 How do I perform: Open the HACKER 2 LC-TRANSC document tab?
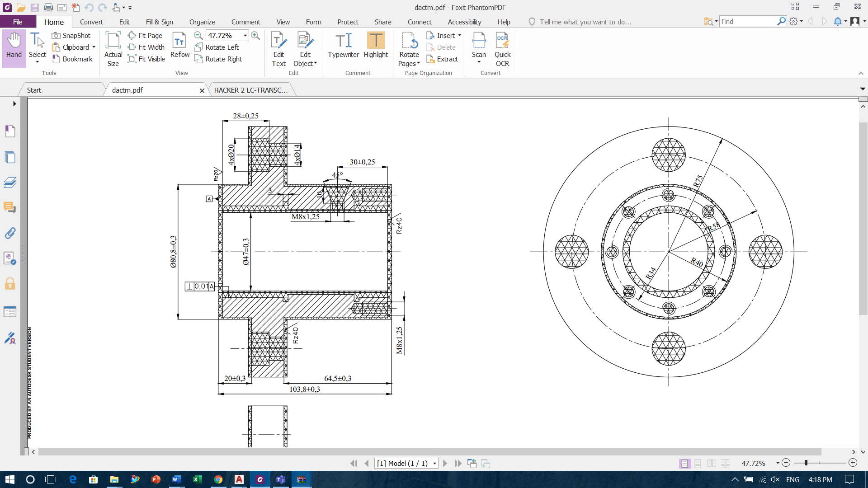250,90
